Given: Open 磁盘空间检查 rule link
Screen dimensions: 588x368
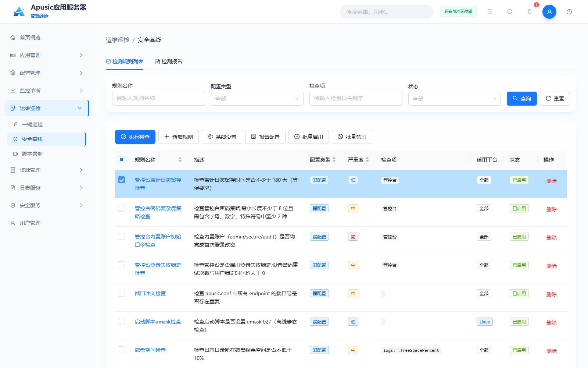Looking at the screenshot, I should click(150, 350).
